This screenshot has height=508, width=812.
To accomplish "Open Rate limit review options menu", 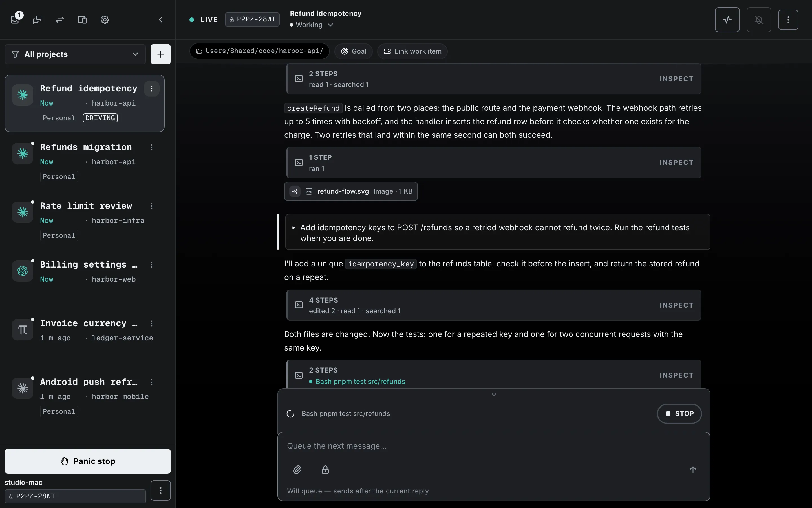I will (152, 206).
